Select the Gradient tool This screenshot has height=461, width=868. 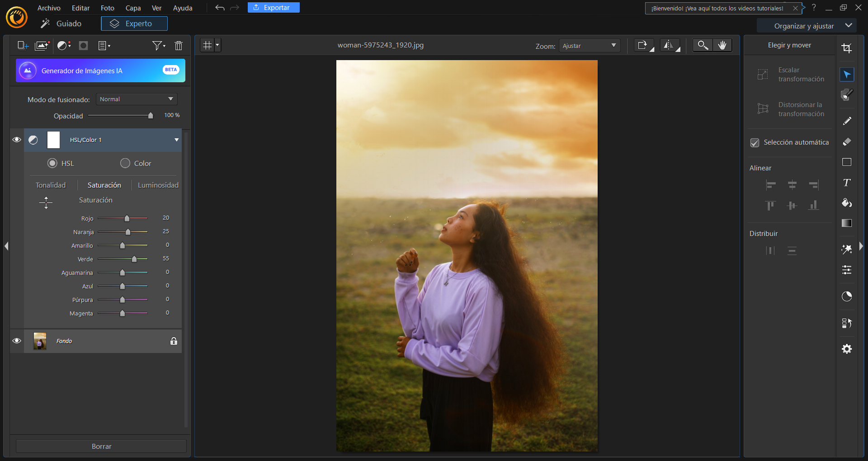847,223
